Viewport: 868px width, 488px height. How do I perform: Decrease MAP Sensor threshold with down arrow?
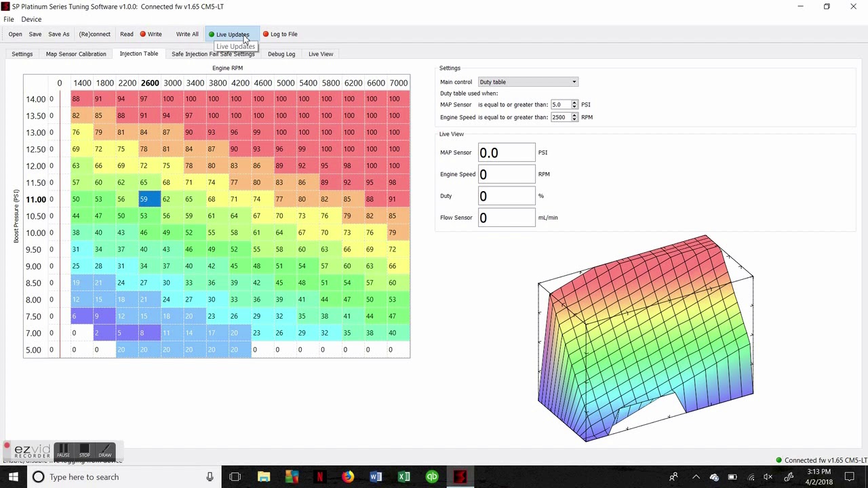tap(574, 107)
